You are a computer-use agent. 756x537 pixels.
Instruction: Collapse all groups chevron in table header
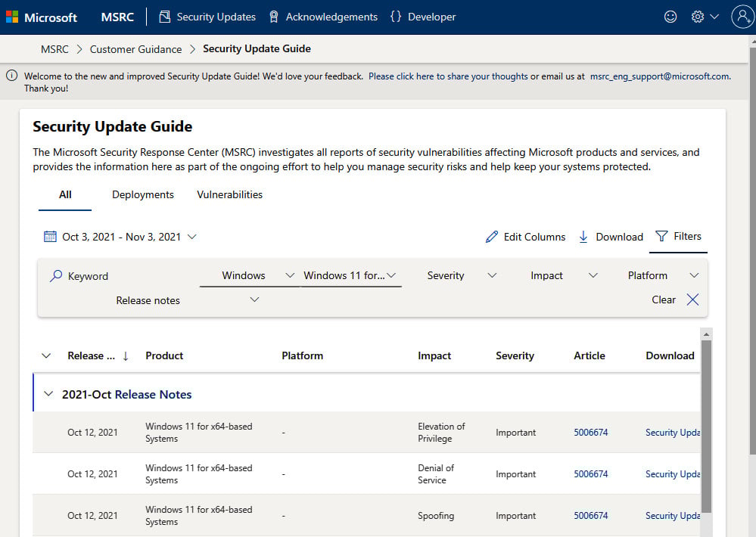(46, 355)
